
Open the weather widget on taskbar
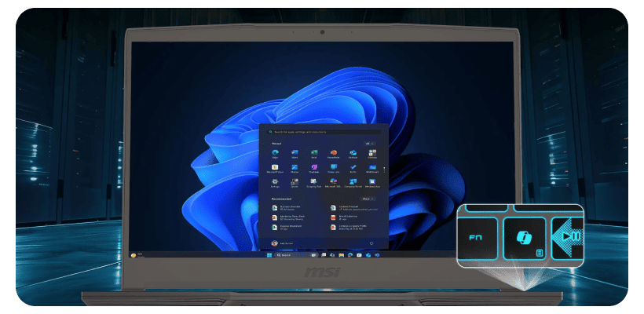[137, 255]
